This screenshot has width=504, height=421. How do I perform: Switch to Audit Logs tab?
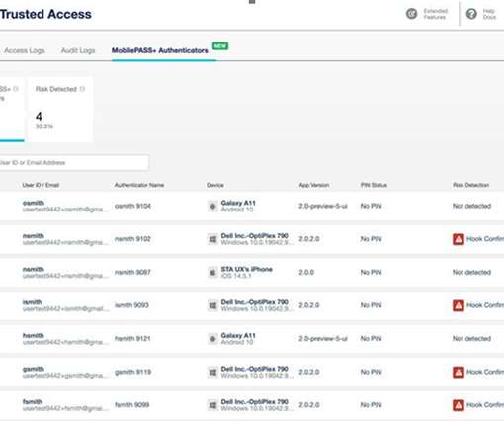tap(78, 50)
